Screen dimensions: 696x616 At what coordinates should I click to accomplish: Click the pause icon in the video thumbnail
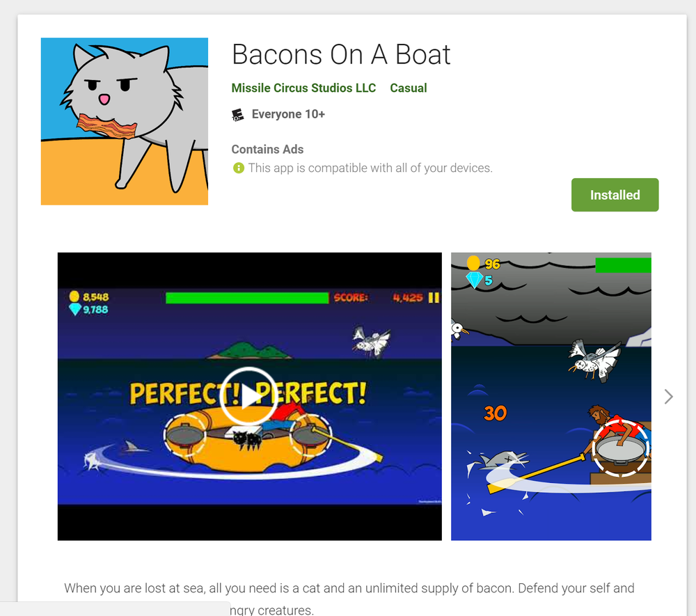(x=434, y=297)
